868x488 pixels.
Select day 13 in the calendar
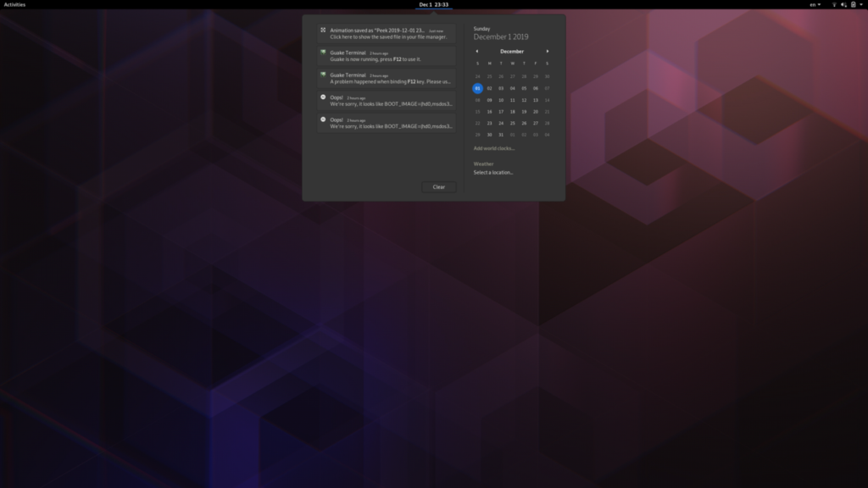point(536,100)
